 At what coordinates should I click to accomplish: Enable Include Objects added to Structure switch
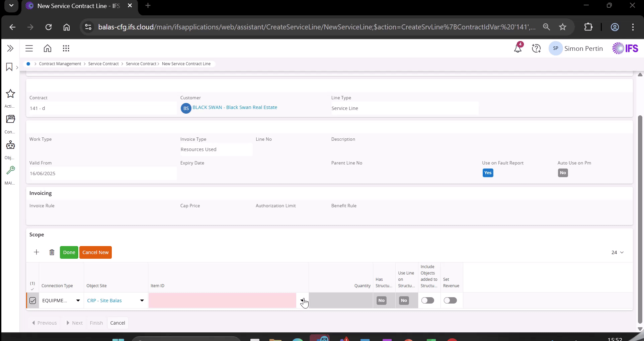427,301
